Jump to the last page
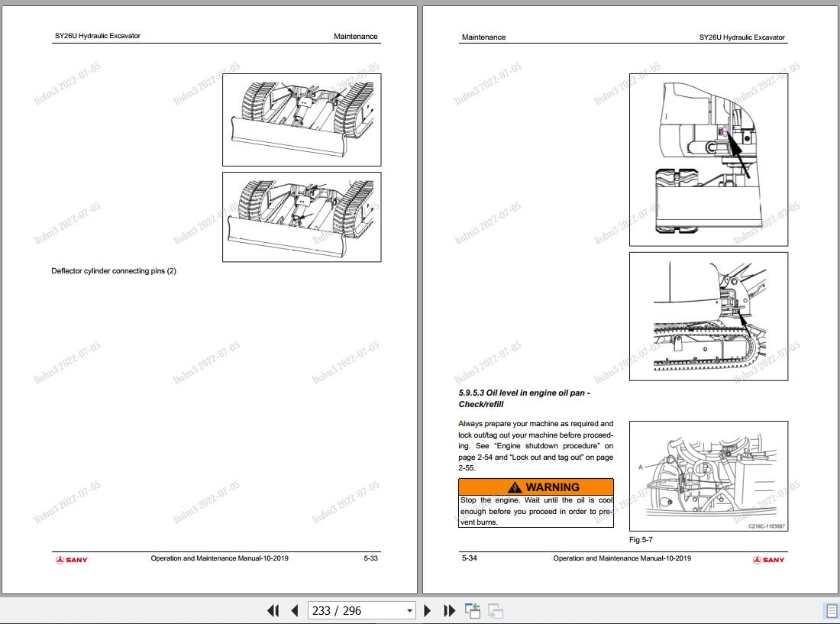This screenshot has height=624, width=840. coord(450,610)
